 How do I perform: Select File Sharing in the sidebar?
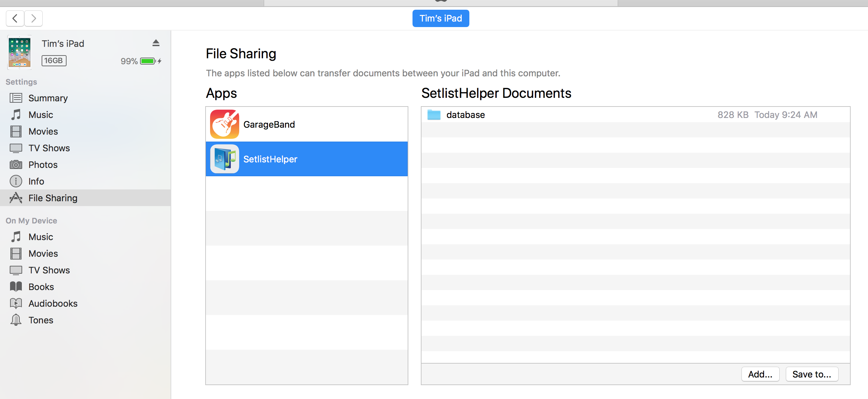click(x=53, y=198)
